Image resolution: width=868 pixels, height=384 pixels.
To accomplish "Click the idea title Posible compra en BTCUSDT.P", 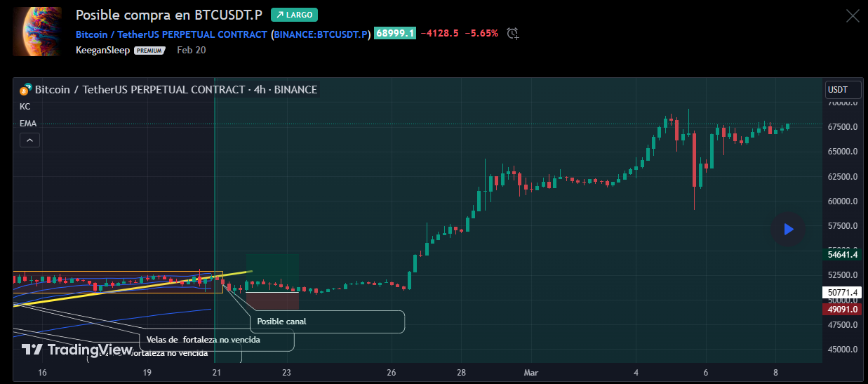I will [x=169, y=15].
